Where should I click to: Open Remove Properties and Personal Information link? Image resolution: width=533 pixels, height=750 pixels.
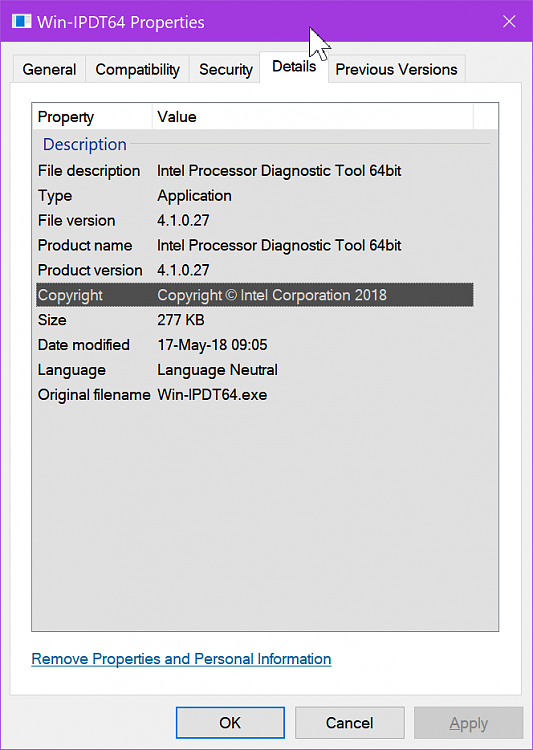(181, 659)
